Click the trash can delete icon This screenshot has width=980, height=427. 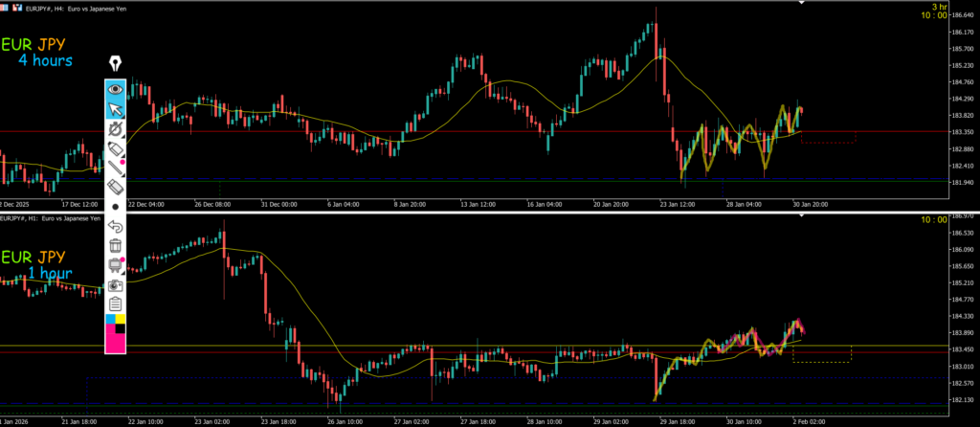(117, 245)
